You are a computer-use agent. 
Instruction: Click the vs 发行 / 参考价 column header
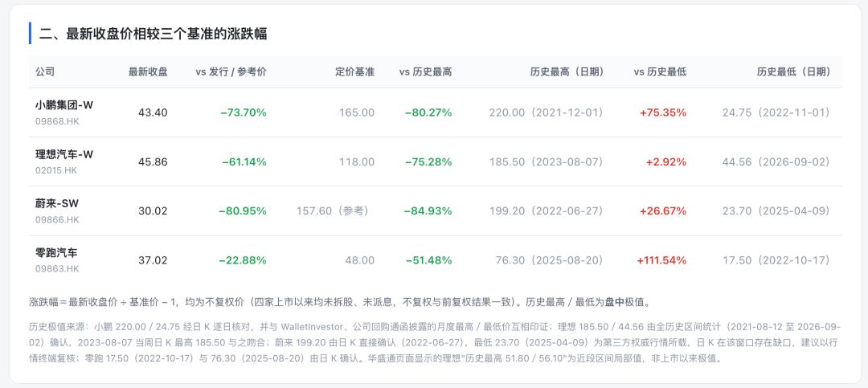click(x=231, y=72)
